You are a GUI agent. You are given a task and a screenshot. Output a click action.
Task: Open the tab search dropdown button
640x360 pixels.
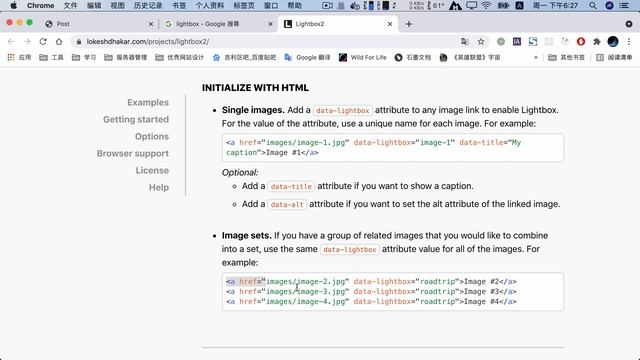coord(629,24)
